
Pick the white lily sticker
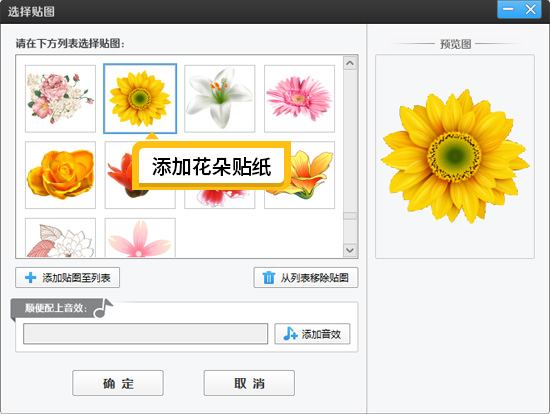220,99
